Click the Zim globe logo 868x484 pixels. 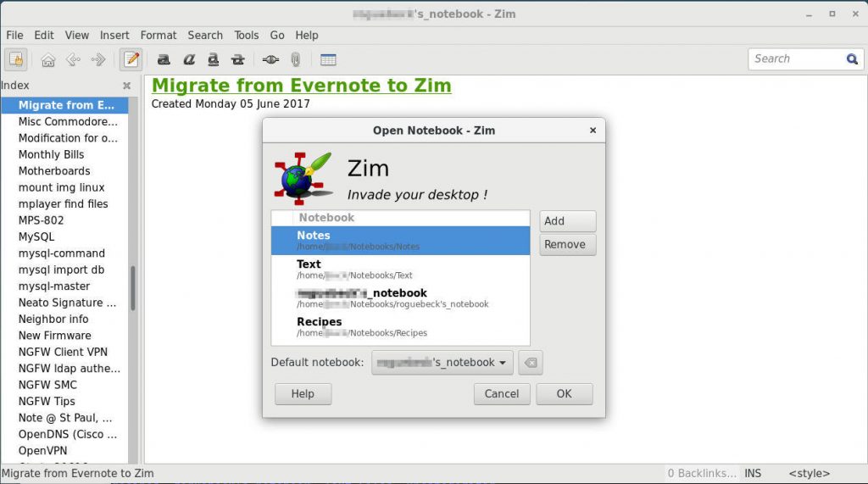pyautogui.click(x=303, y=178)
